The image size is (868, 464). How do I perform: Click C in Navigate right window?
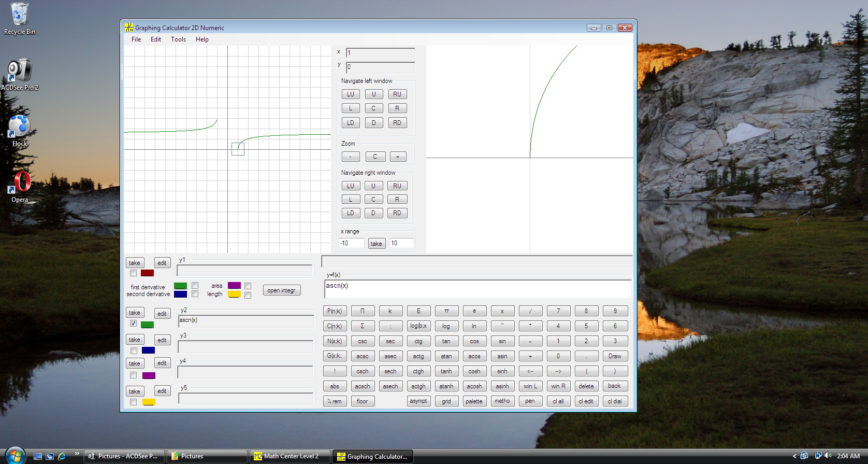coord(373,199)
